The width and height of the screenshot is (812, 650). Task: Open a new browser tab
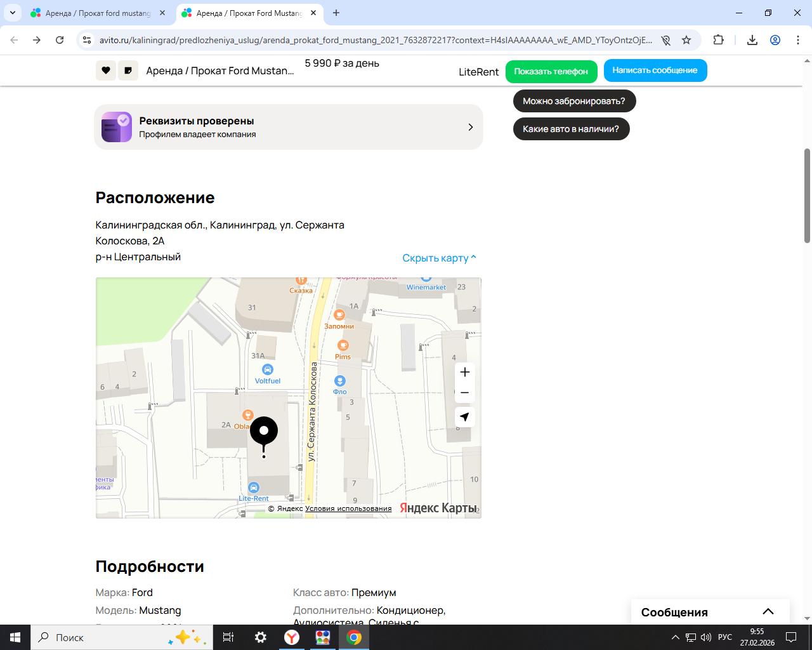(x=336, y=13)
